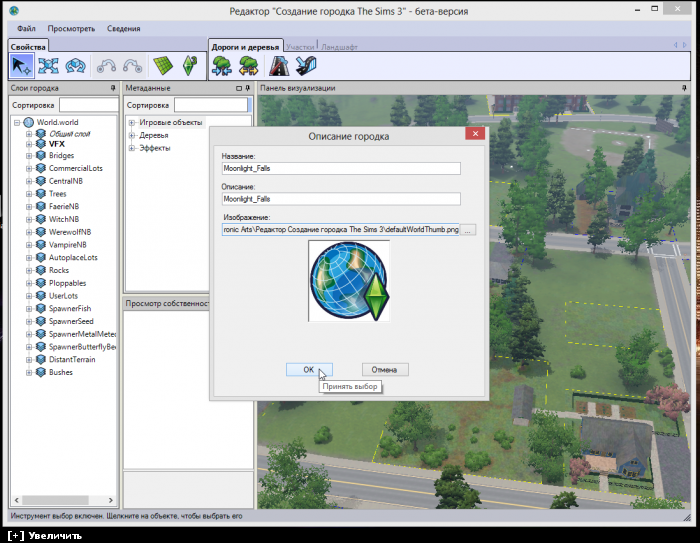700x543 pixels.
Task: Activate the move object tool
Action: click(x=48, y=65)
